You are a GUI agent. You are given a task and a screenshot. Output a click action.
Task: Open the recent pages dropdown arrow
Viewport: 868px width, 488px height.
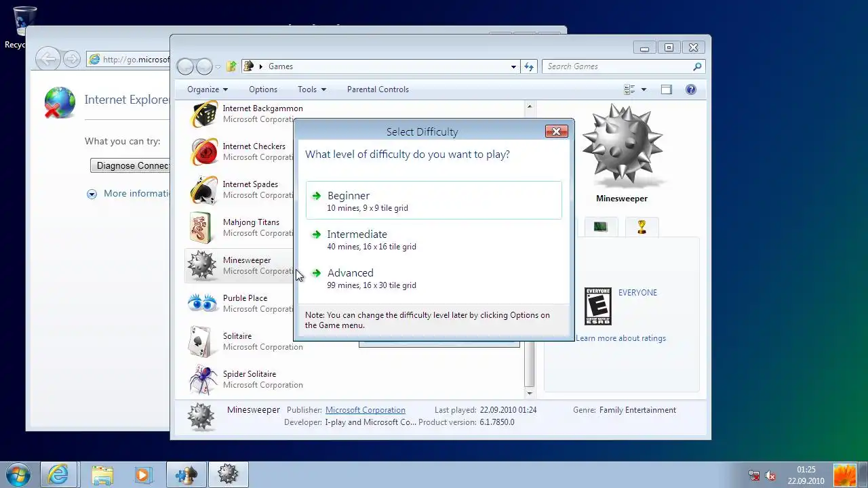(218, 66)
